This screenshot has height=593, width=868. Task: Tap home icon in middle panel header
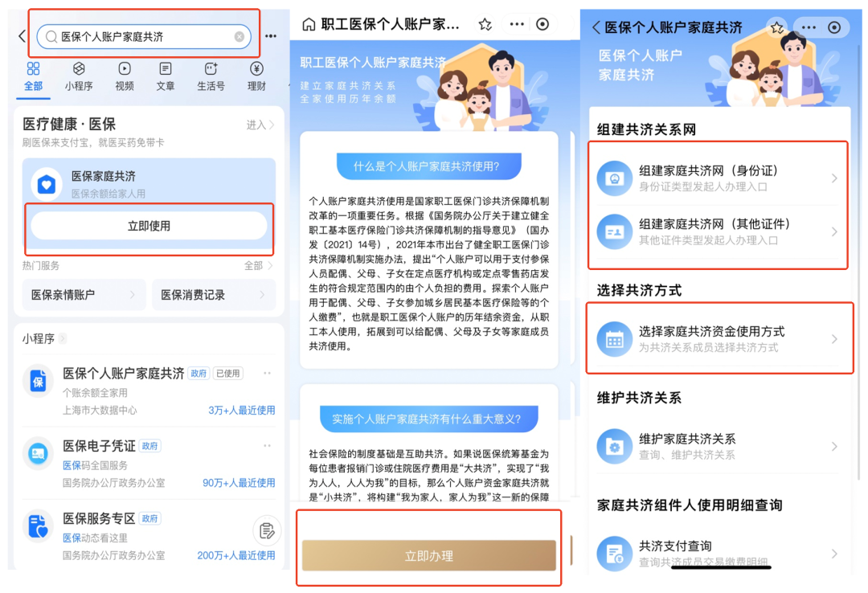pos(309,24)
